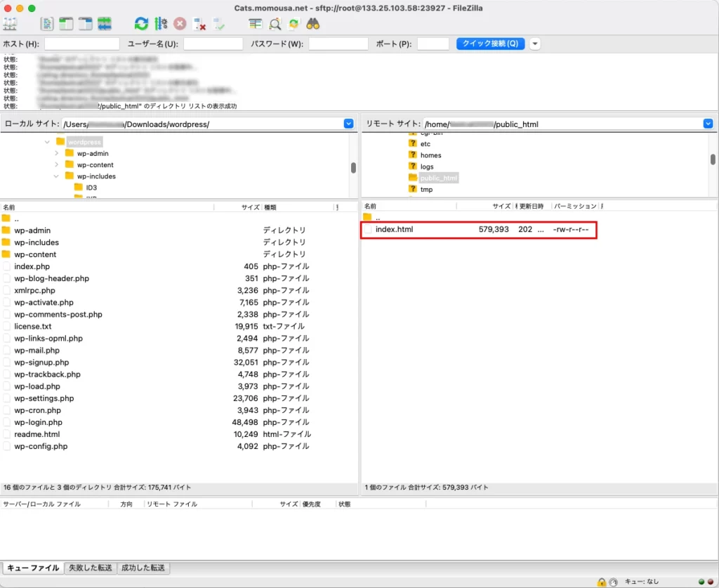
Task: Click the クイック接続 button
Action: 490,44
